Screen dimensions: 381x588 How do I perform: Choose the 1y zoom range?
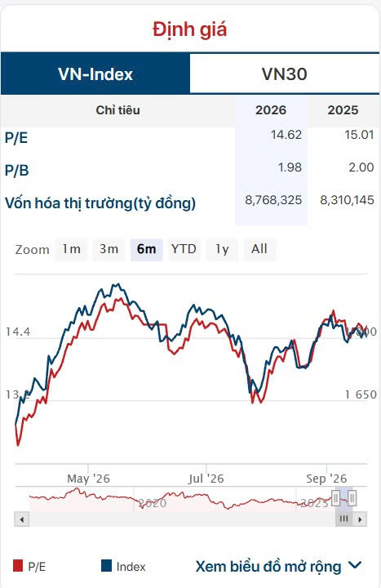click(x=222, y=249)
